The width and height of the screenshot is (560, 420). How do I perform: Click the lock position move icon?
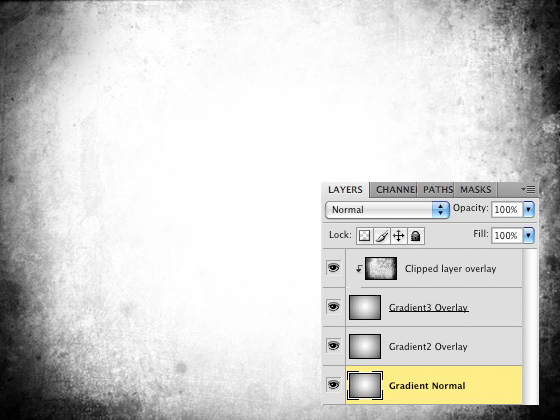pyautogui.click(x=399, y=236)
